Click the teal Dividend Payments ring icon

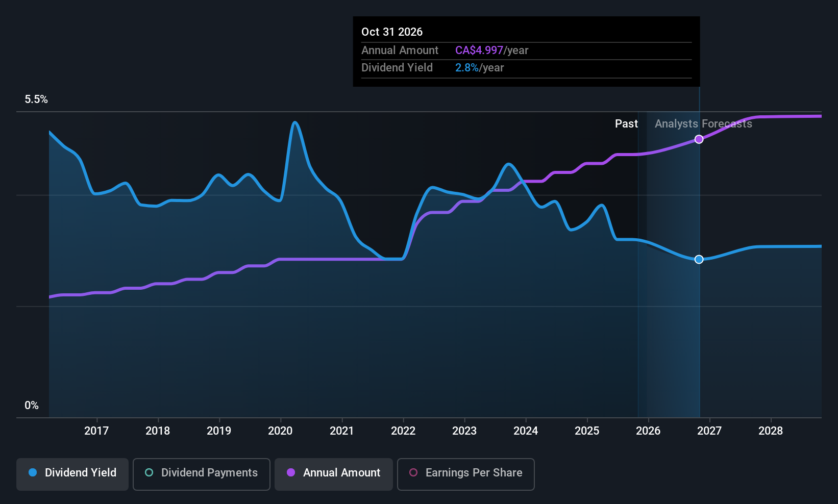coord(149,472)
